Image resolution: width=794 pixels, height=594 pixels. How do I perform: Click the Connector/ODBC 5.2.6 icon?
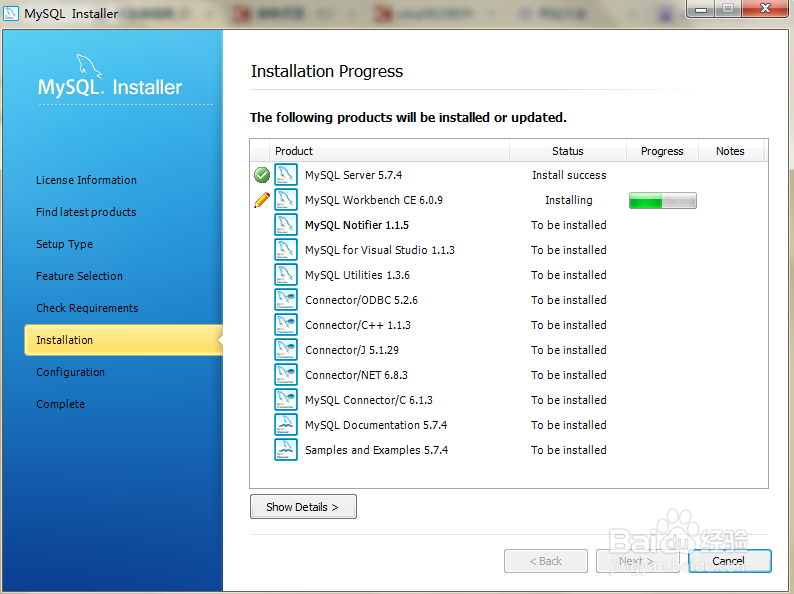pos(286,300)
